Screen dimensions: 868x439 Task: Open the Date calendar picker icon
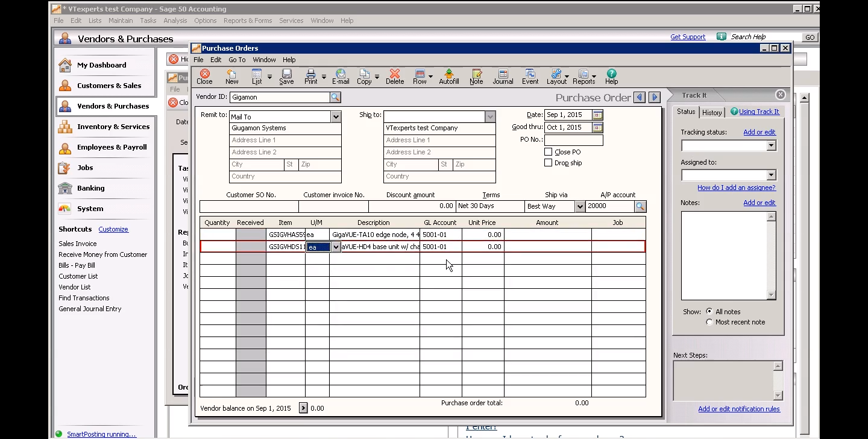597,115
